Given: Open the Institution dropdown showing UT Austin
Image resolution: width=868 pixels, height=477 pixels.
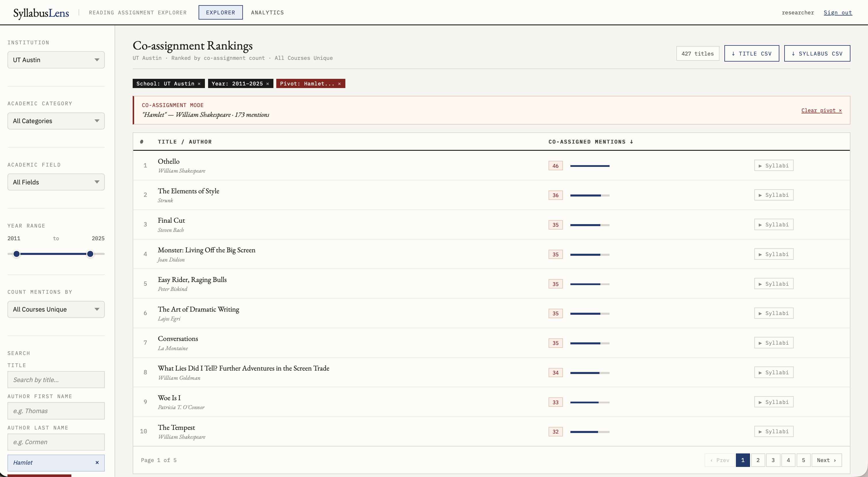Looking at the screenshot, I should [56, 60].
